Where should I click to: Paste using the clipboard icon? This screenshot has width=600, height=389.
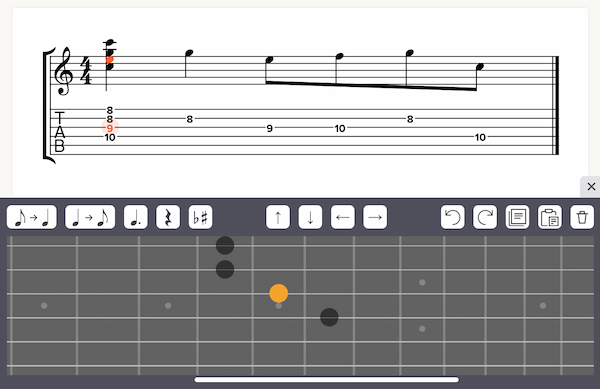coord(550,217)
